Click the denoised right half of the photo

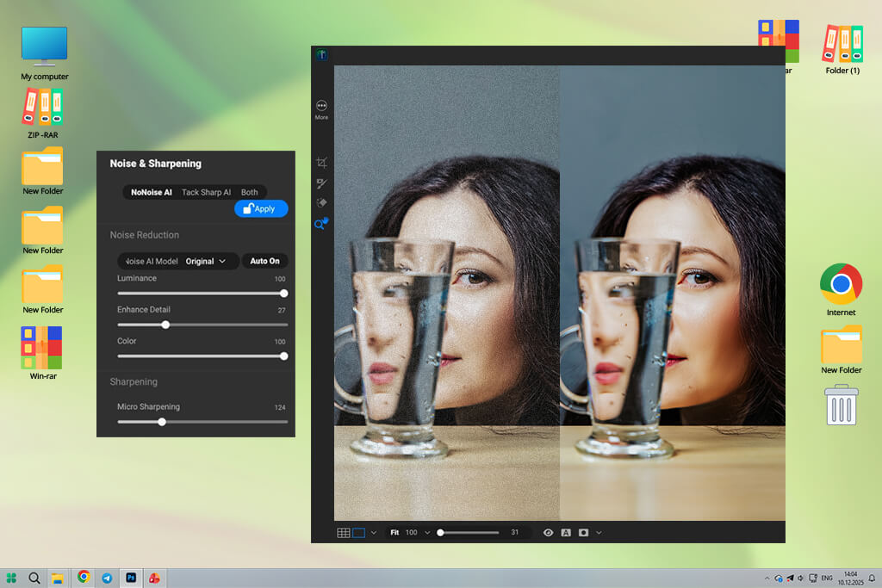(672, 293)
